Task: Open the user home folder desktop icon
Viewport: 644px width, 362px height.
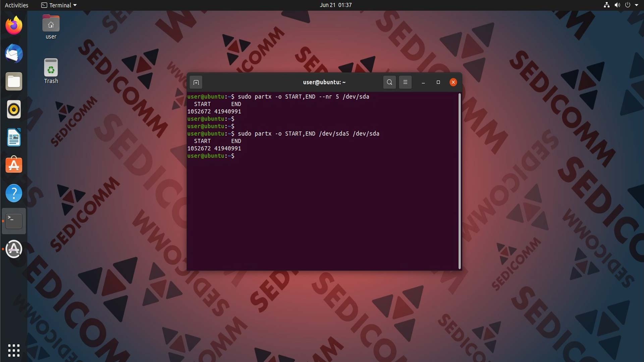Action: point(51,27)
